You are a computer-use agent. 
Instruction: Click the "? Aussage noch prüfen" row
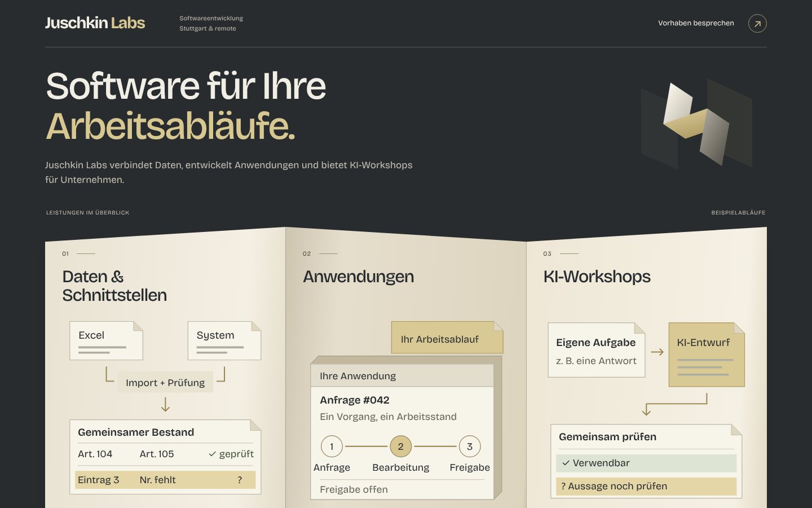(x=646, y=487)
